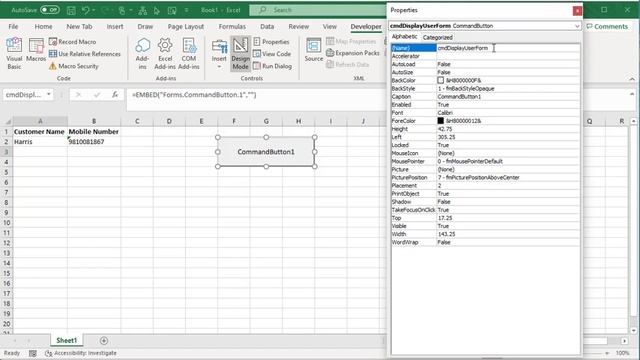Select cell containing Harris
This screenshot has height=360, width=640.
(x=40, y=142)
